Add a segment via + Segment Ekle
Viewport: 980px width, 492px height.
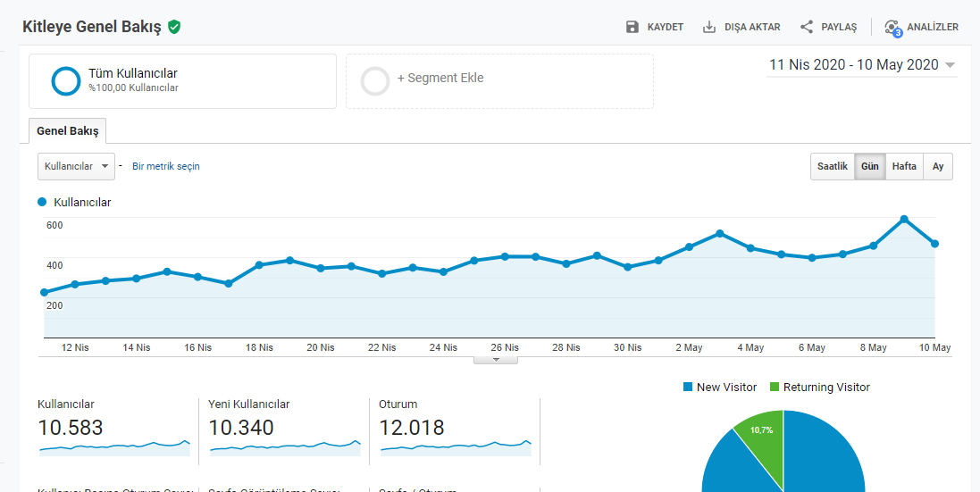coord(440,78)
